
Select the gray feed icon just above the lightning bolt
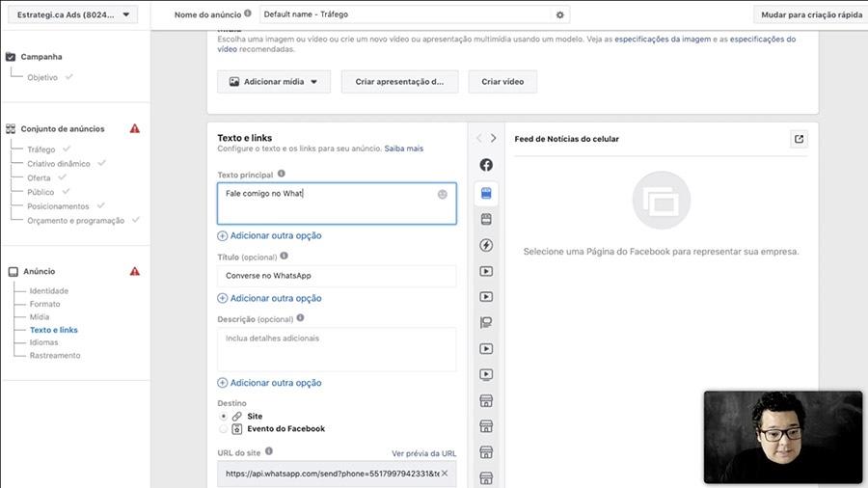pos(486,219)
